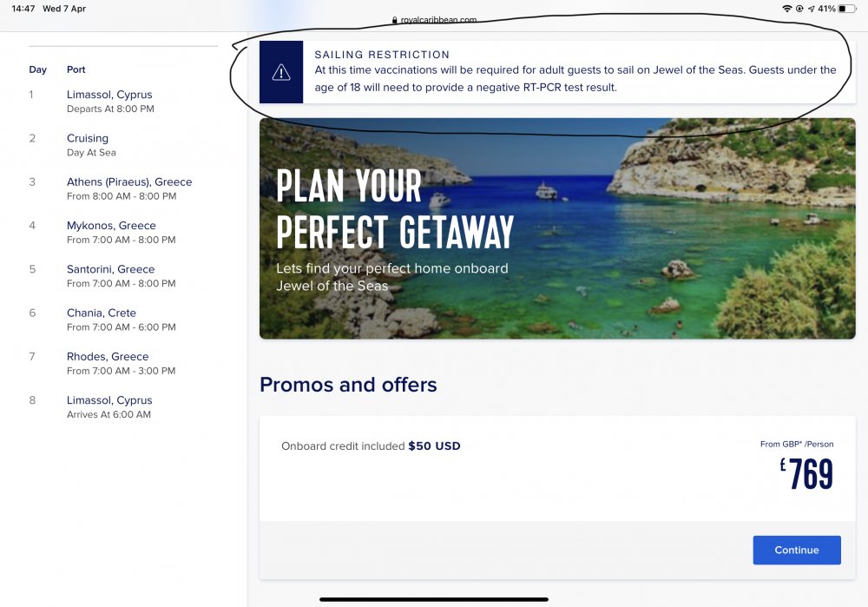Click the warning triangle icon in Sailing Restriction
This screenshot has width=868, height=607.
pos(281,72)
